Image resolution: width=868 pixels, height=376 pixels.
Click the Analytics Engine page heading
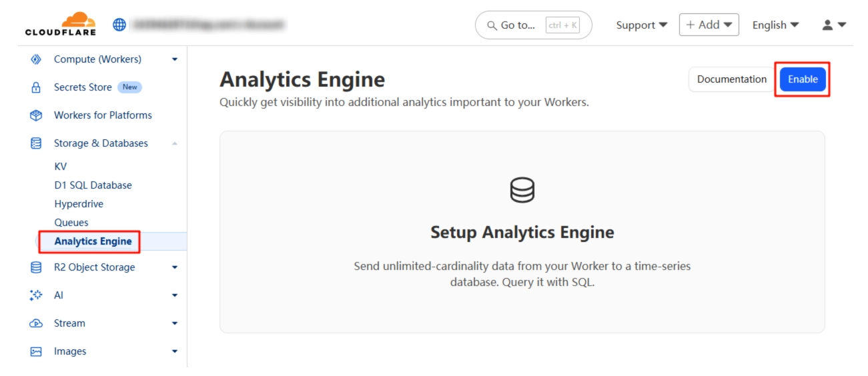coord(302,79)
